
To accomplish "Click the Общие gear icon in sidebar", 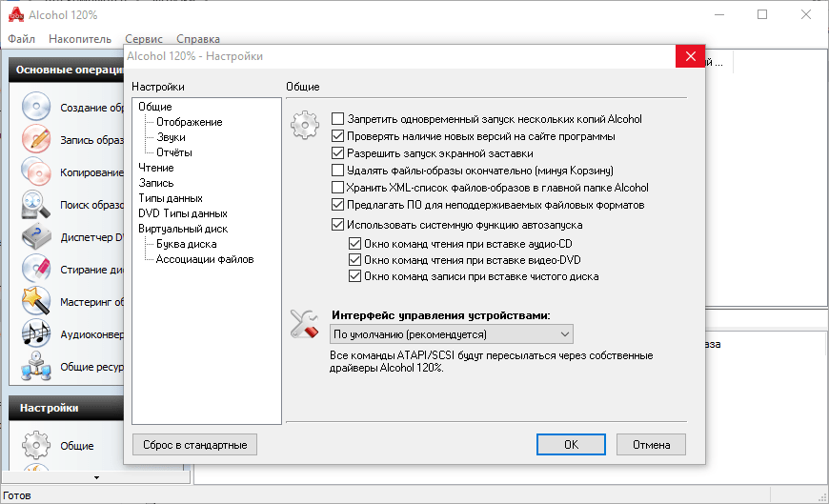I will [36, 445].
